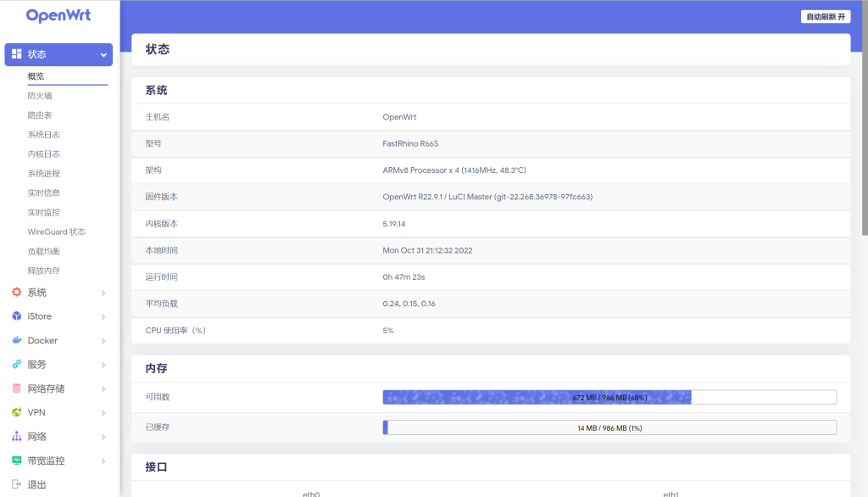Open the 实时监控 page
Image resolution: width=868 pixels, height=497 pixels.
point(44,212)
